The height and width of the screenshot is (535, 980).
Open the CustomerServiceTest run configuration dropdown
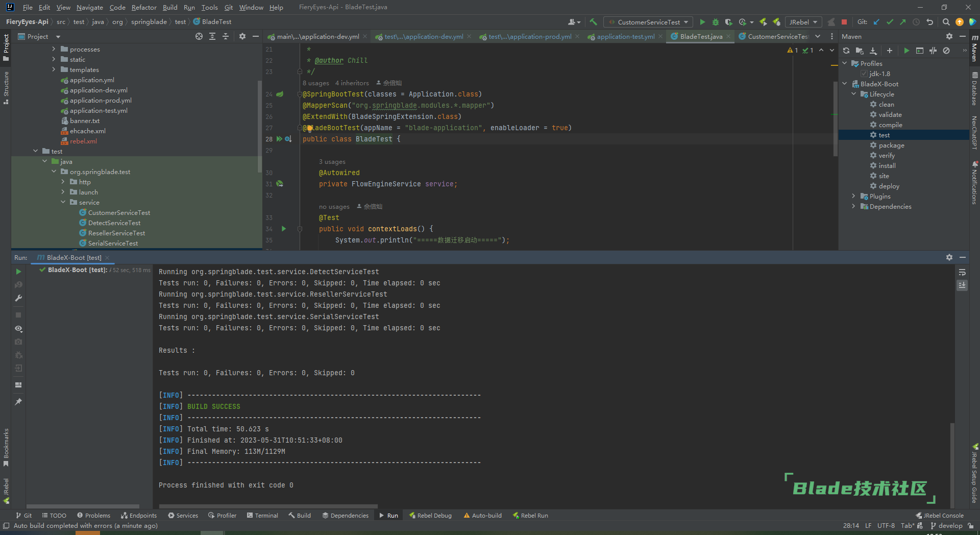[x=648, y=22]
